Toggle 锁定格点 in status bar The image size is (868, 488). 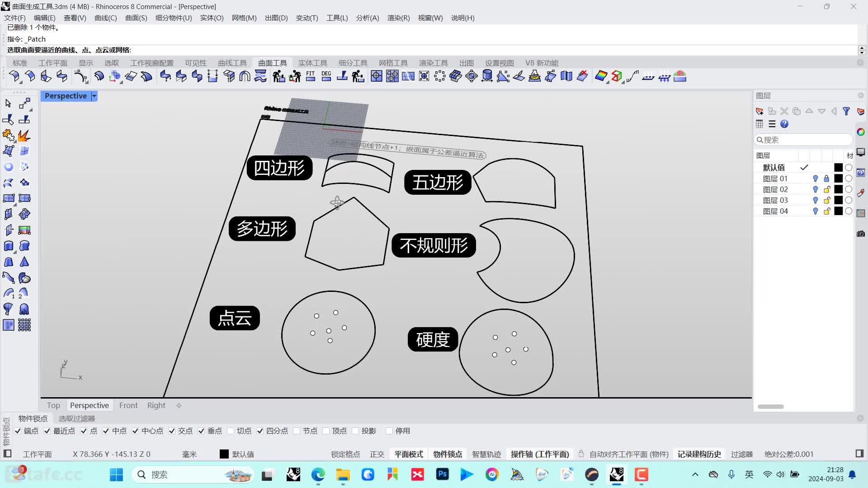pyautogui.click(x=345, y=454)
